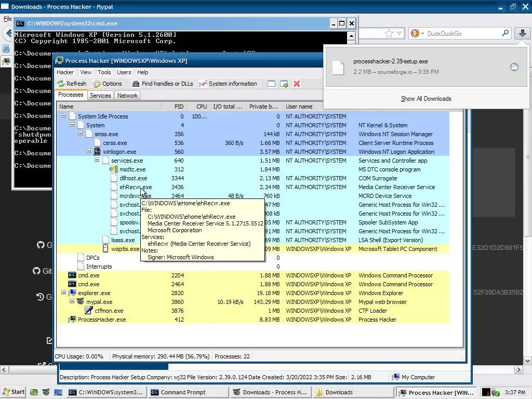Image resolution: width=532 pixels, height=399 pixels.
Task: Click Show All Downloads link
Action: (426, 99)
